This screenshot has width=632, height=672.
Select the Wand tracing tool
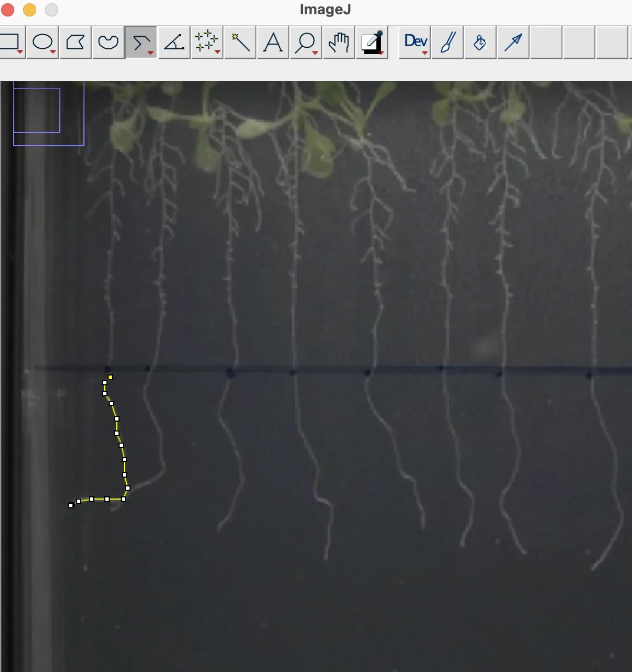(240, 42)
